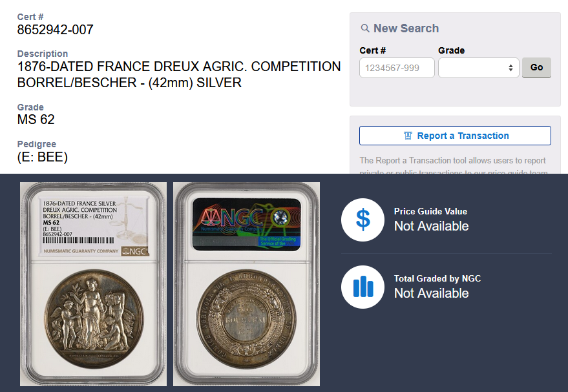Click the Total Graded by NGC label
The height and width of the screenshot is (392, 568).
click(x=437, y=278)
